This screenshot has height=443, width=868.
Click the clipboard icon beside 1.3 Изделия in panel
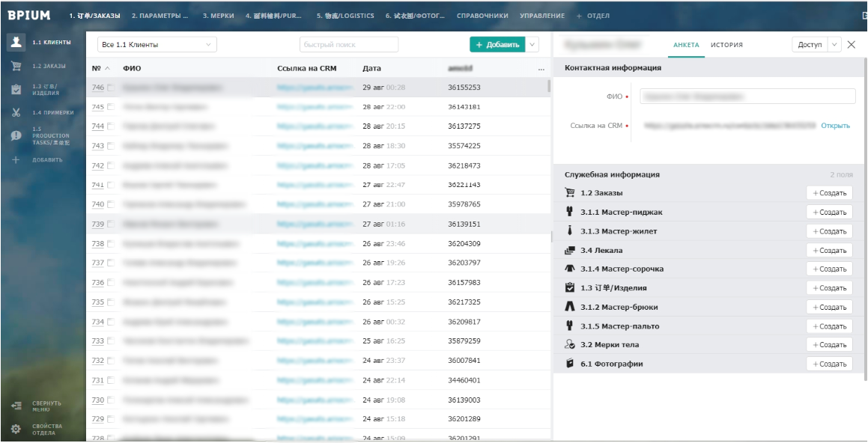click(570, 287)
